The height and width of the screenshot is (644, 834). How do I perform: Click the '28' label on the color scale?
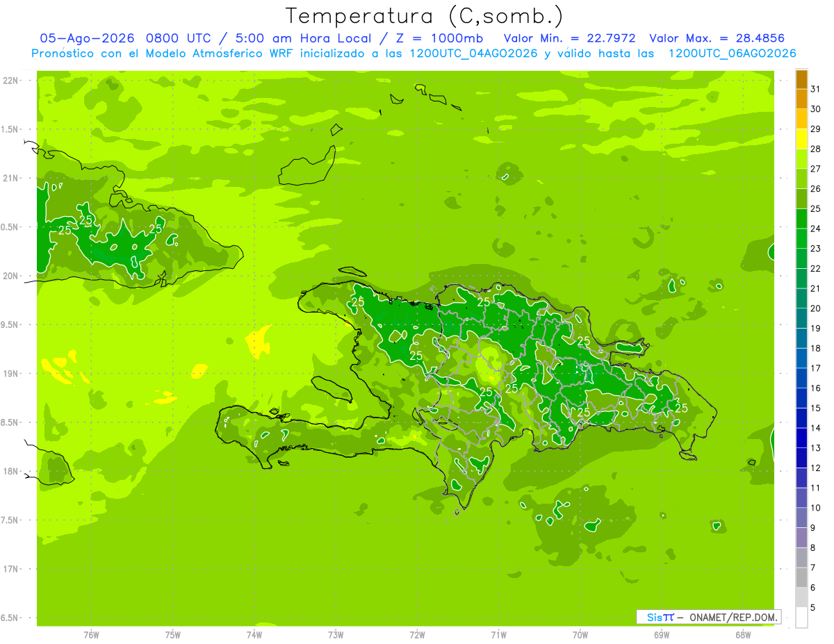[816, 149]
